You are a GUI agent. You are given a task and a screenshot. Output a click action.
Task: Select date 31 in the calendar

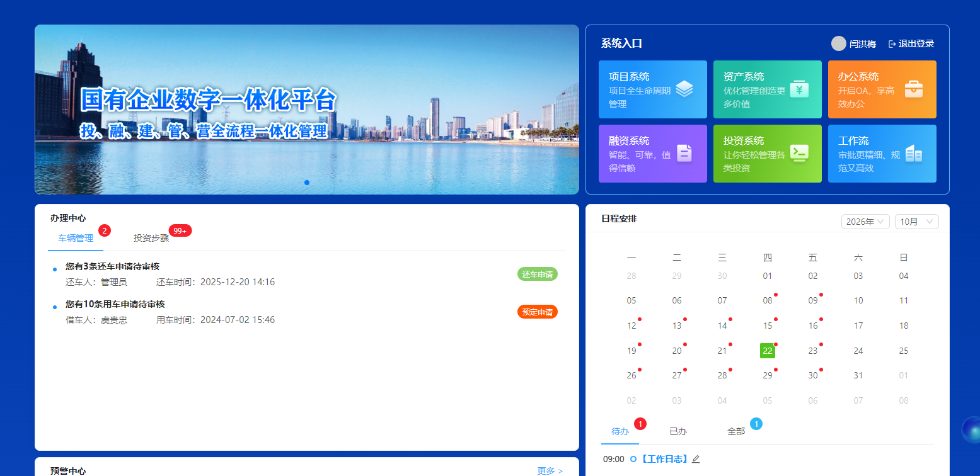pyautogui.click(x=858, y=375)
